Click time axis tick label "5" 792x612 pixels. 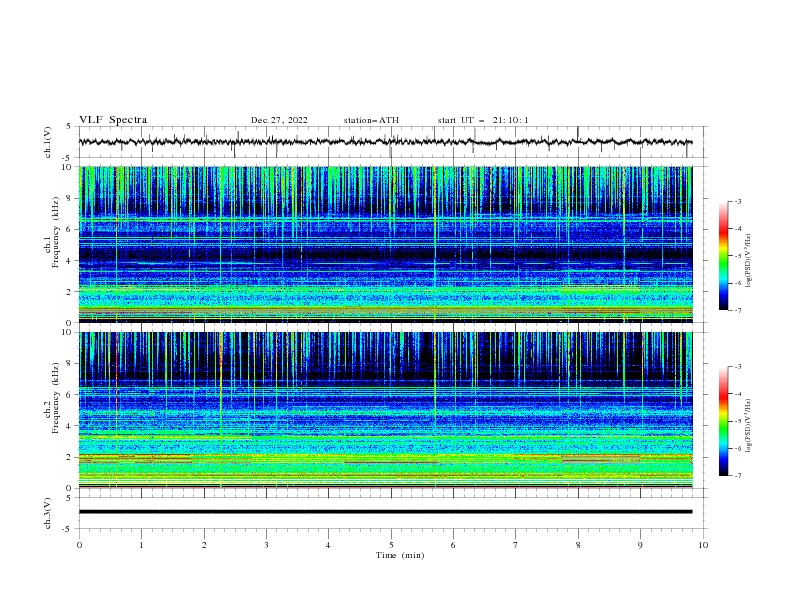(x=391, y=545)
